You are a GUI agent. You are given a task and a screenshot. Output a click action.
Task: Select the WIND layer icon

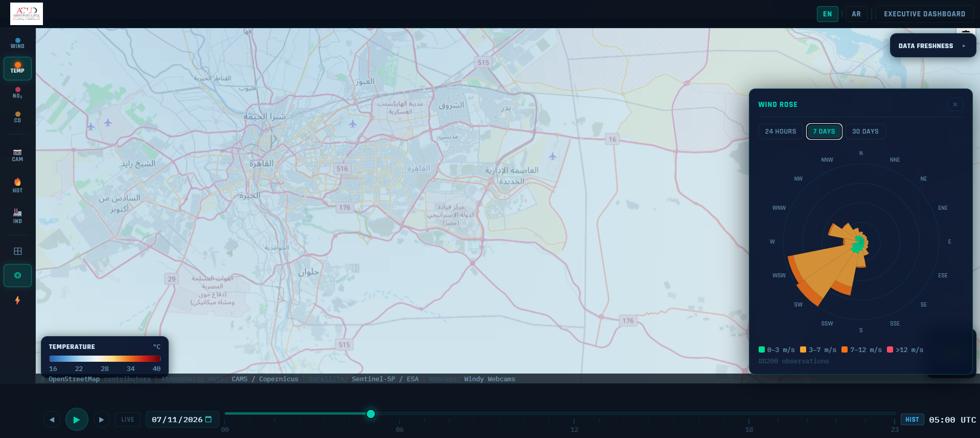17,43
